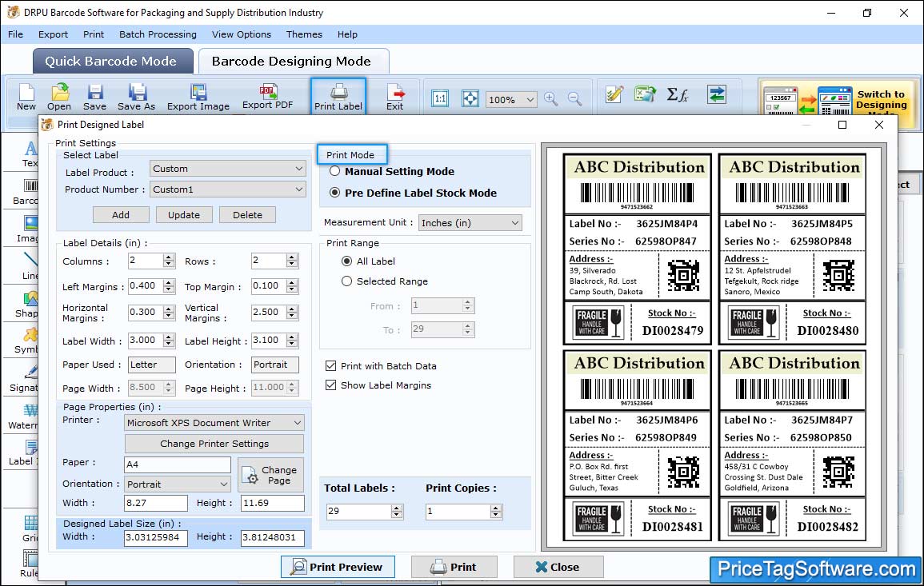Increase Rows value with up arrow
The image size is (924, 586).
pyautogui.click(x=292, y=257)
